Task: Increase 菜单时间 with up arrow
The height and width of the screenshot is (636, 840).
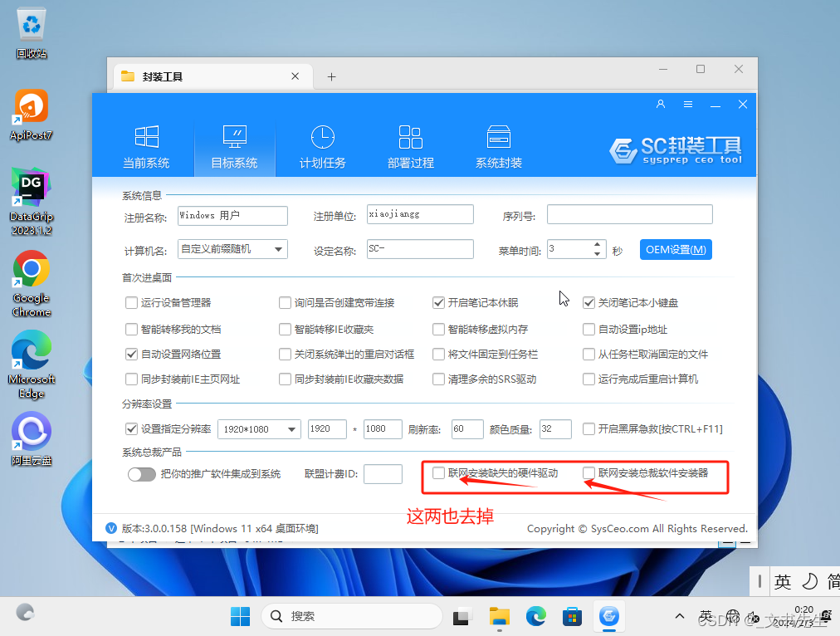Action: 598,244
